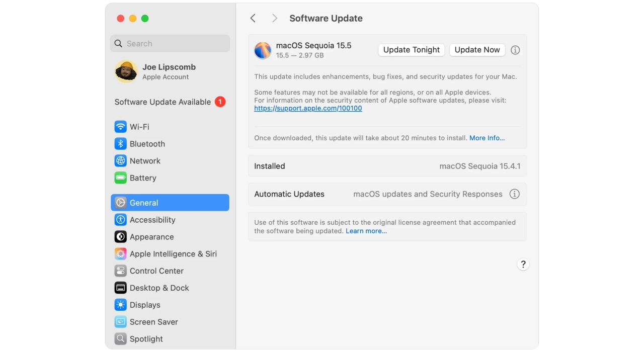This screenshot has width=644, height=352.
Task: Select the Control Center icon
Action: (x=120, y=271)
